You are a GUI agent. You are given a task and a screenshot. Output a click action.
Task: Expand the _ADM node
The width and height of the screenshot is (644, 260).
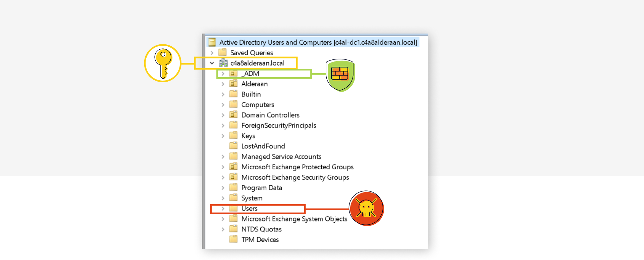click(223, 74)
